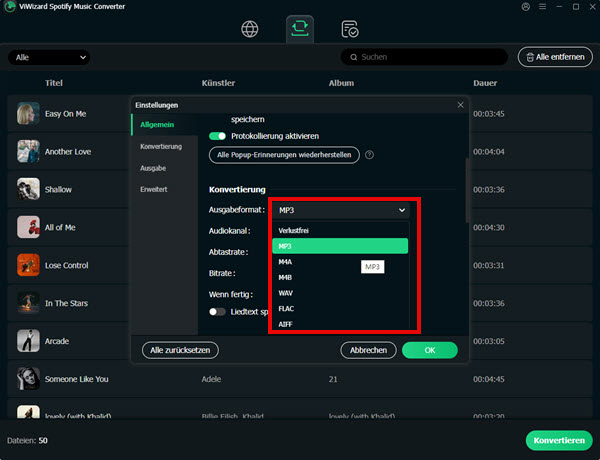The image size is (600, 460).
Task: Click In The Stars album thumbnail
Action: pos(28,303)
